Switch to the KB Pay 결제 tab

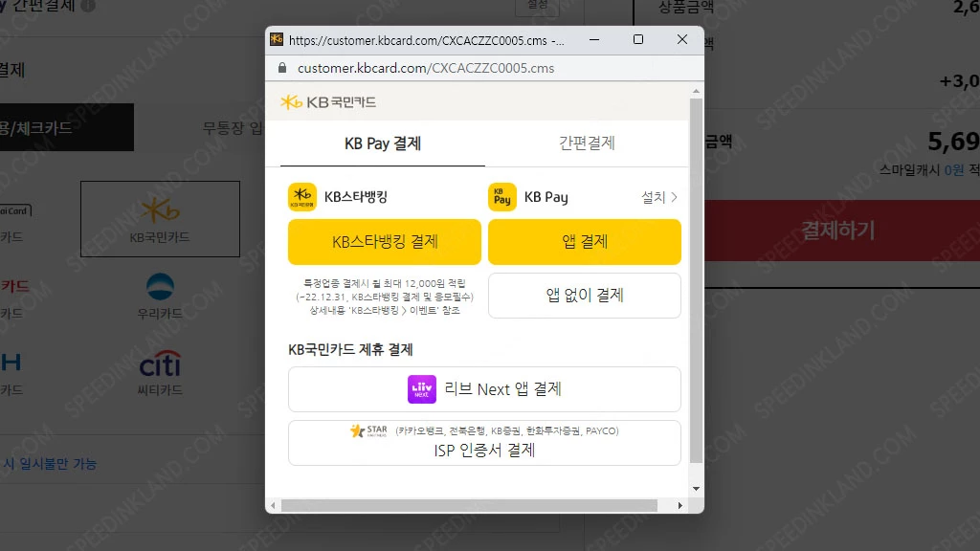pyautogui.click(x=383, y=143)
